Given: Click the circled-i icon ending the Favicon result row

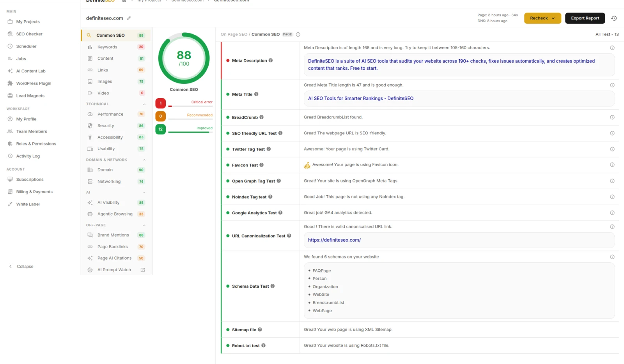Looking at the screenshot, I should [x=612, y=165].
